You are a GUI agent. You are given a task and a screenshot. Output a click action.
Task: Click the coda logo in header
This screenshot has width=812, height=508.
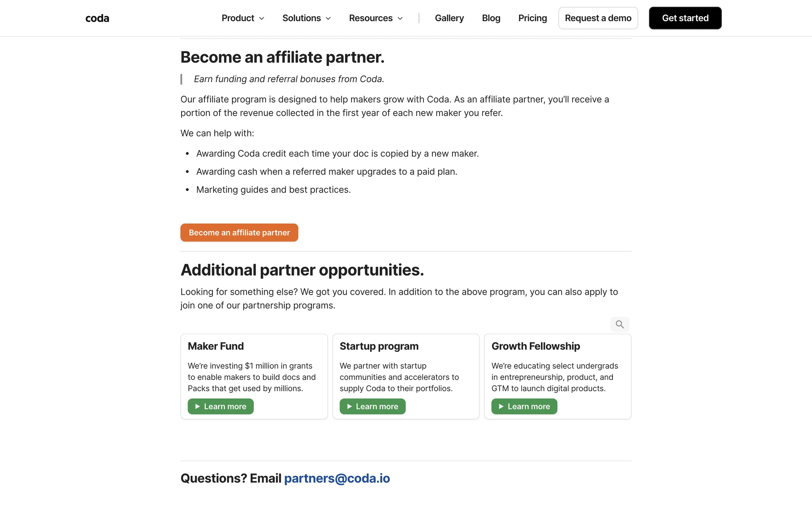[x=97, y=18]
